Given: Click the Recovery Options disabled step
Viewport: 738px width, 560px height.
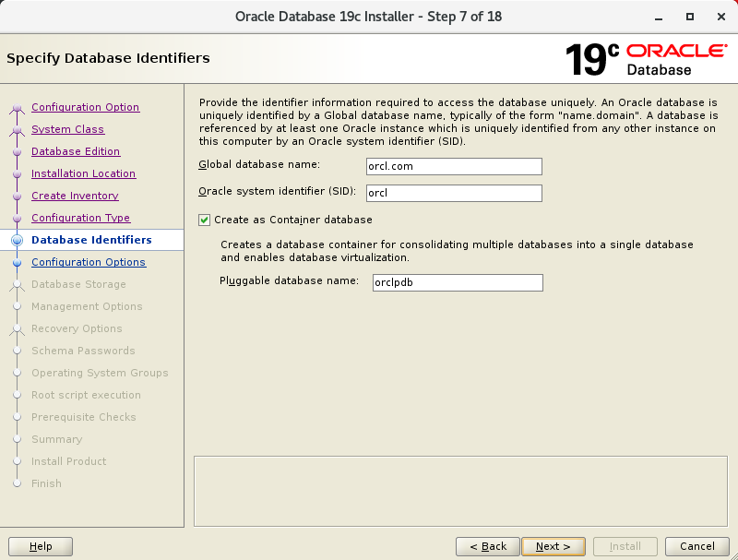Looking at the screenshot, I should click(77, 328).
